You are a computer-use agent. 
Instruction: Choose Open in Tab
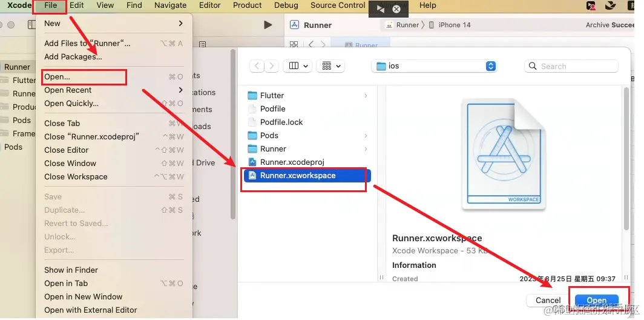(x=114, y=284)
